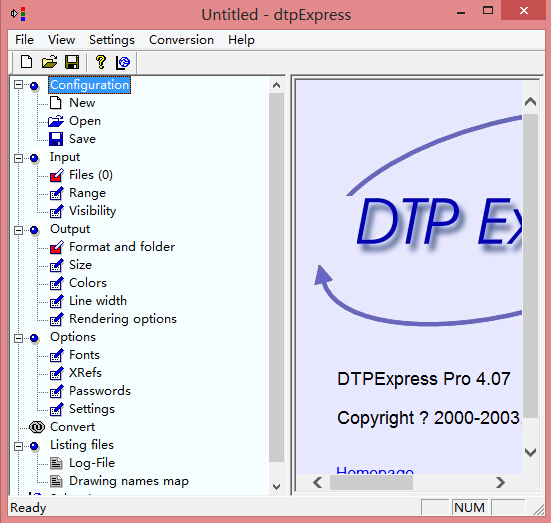
Task: Click tree panel scrollbar down arrow
Action: coord(277,487)
